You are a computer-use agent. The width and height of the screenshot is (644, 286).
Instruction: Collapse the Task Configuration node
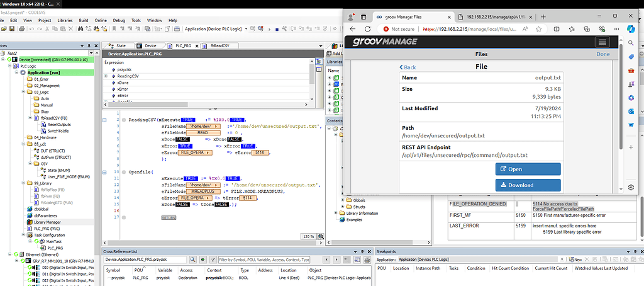(x=23, y=235)
